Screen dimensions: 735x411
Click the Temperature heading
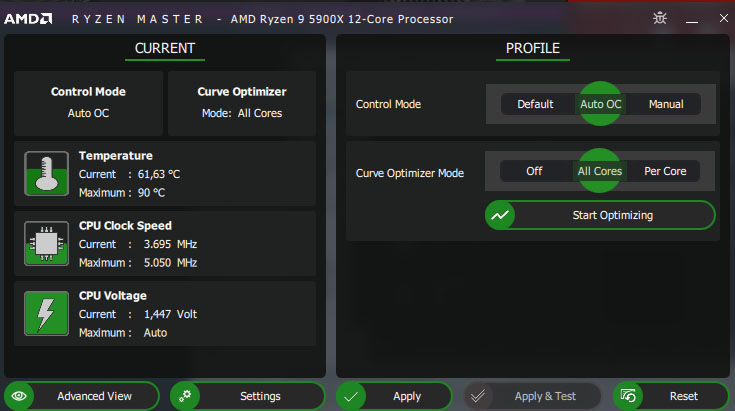pyautogui.click(x=116, y=156)
